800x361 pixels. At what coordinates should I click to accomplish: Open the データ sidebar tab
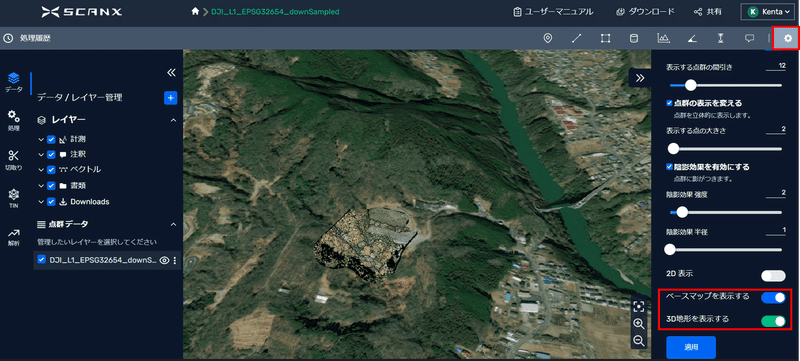(14, 83)
